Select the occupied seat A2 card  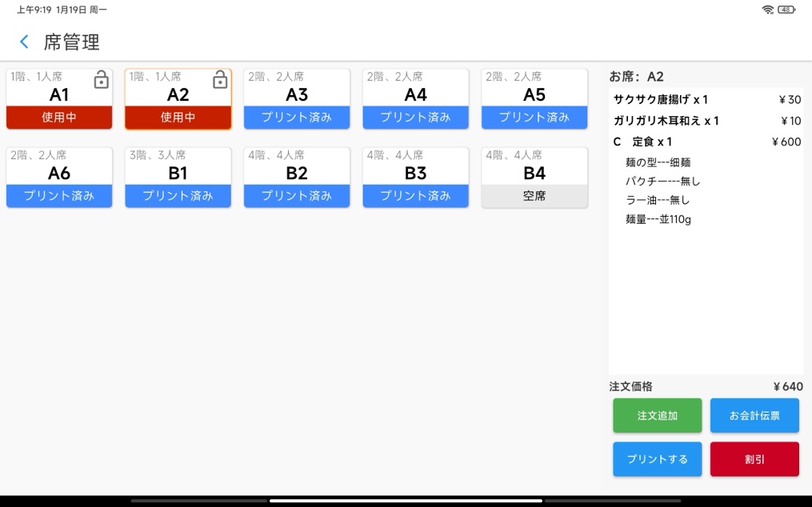pyautogui.click(x=178, y=94)
